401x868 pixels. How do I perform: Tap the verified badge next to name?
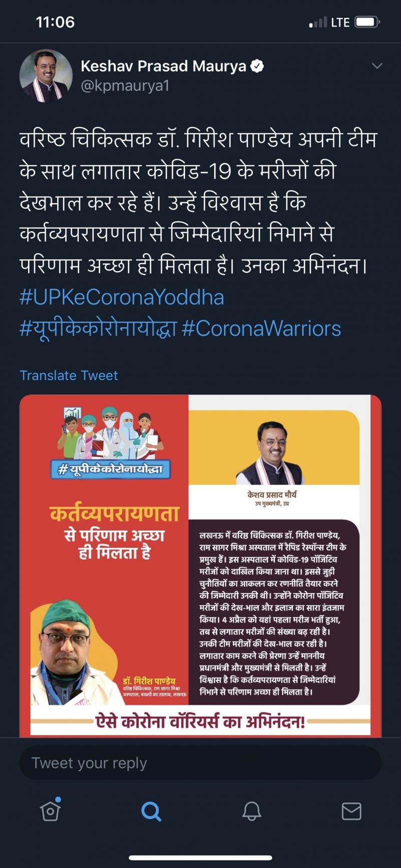257,66
